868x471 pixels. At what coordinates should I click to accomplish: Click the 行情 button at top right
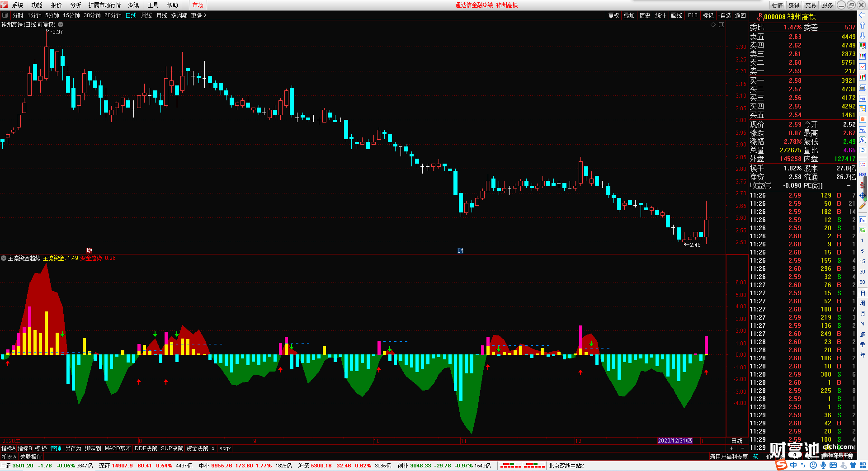[778, 5]
